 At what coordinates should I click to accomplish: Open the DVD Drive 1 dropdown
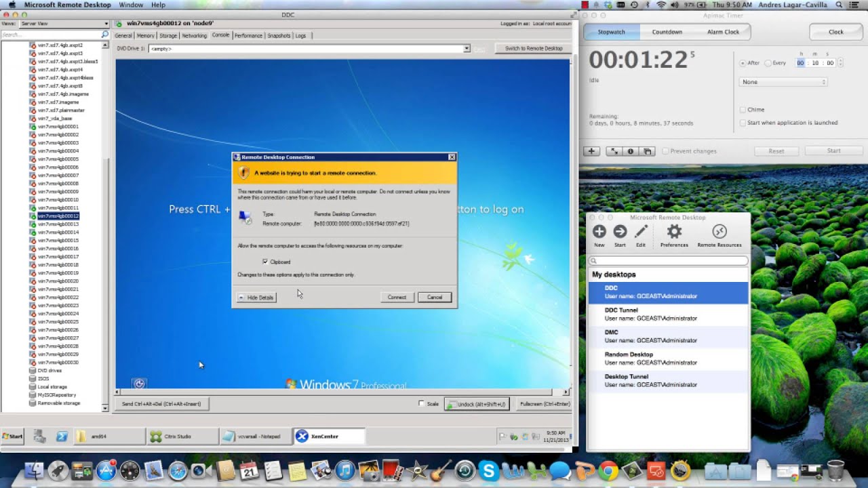[310, 49]
